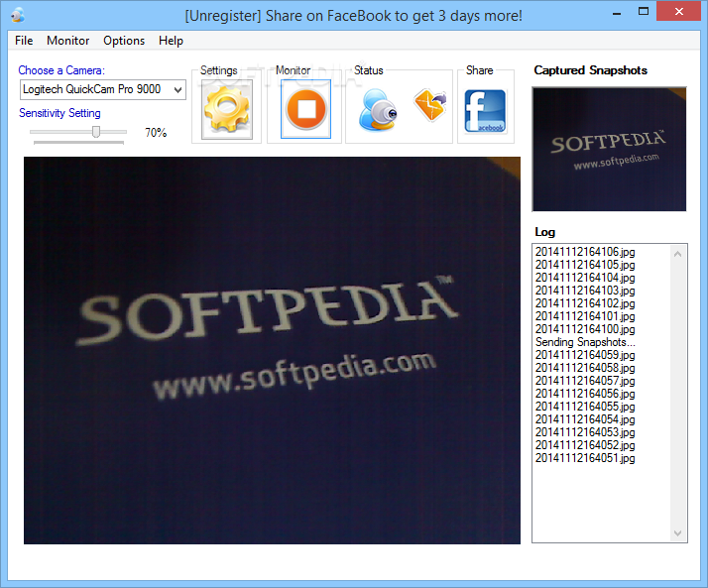Open the Help menu

(x=171, y=41)
